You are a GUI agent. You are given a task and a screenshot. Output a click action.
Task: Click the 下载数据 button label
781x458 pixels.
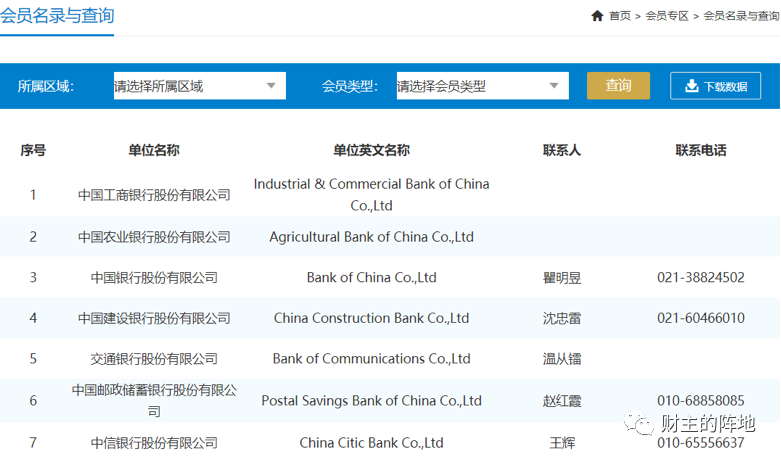click(x=725, y=87)
